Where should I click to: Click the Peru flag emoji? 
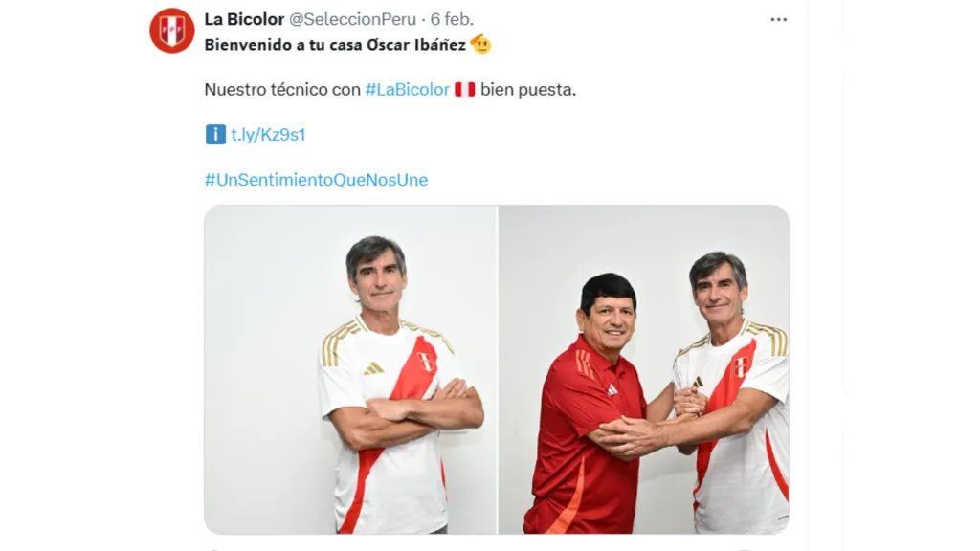click(x=464, y=89)
